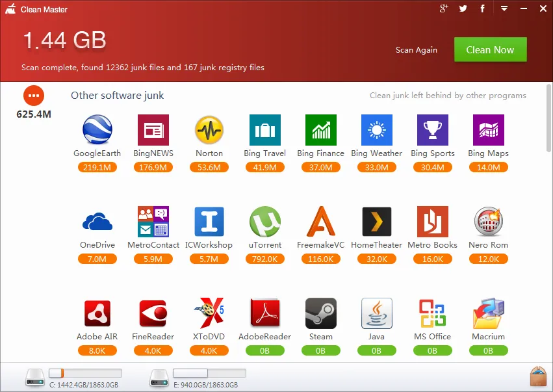Click the C: drive usage bar

click(x=85, y=373)
